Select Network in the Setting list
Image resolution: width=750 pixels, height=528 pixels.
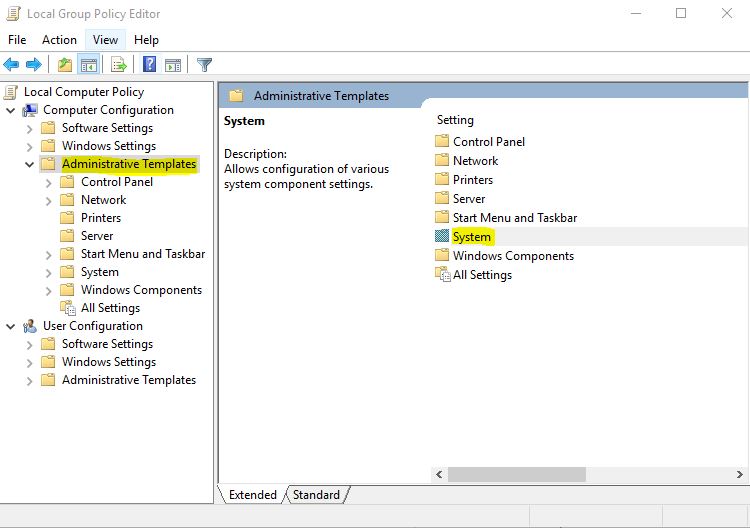point(475,161)
